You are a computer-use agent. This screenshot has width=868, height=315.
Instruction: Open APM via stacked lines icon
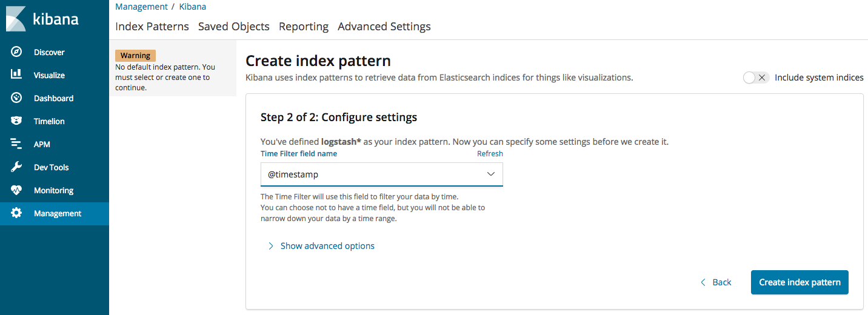[x=16, y=144]
